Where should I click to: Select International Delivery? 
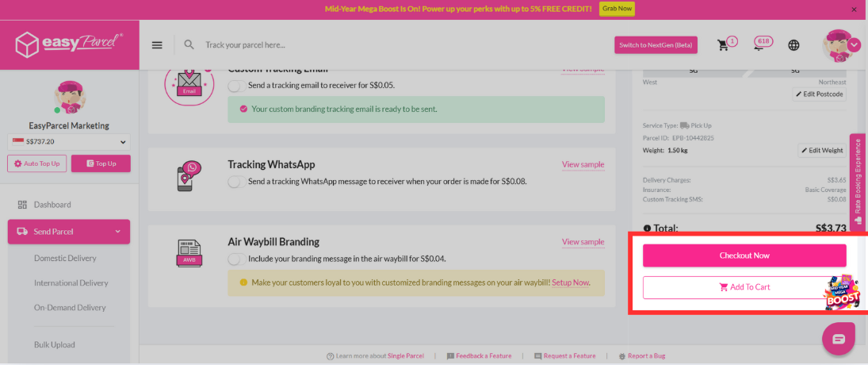click(71, 283)
